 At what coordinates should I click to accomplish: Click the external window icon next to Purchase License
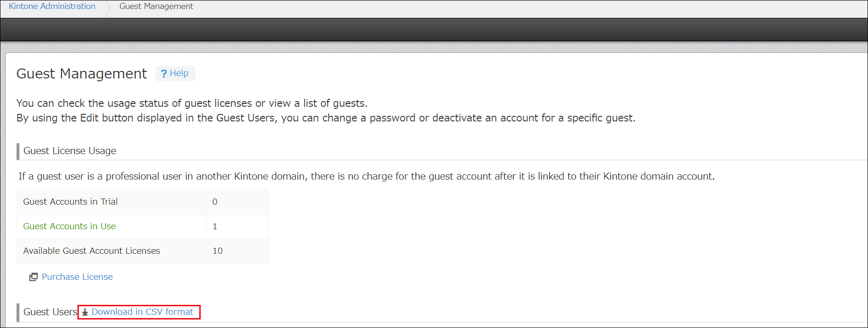[x=33, y=276]
